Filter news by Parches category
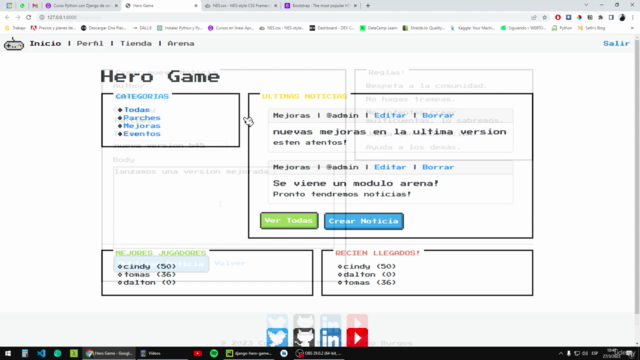The height and width of the screenshot is (360, 640). click(142, 118)
